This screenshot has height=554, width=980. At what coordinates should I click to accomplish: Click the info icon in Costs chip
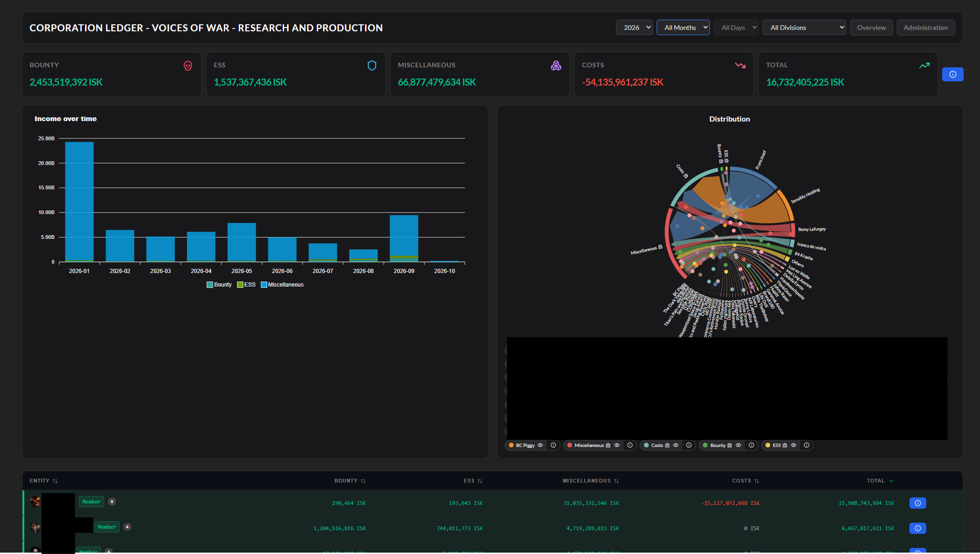pyautogui.click(x=689, y=445)
